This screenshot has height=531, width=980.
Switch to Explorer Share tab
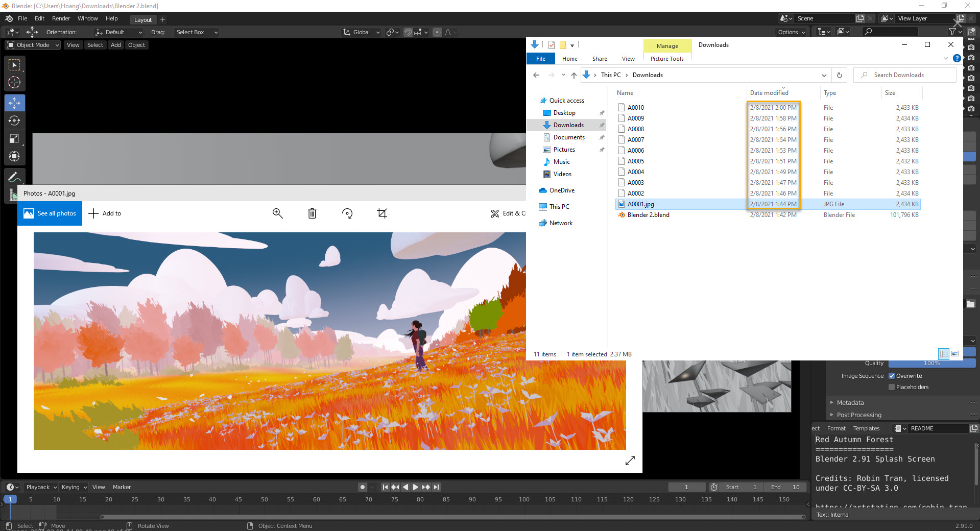pos(600,59)
